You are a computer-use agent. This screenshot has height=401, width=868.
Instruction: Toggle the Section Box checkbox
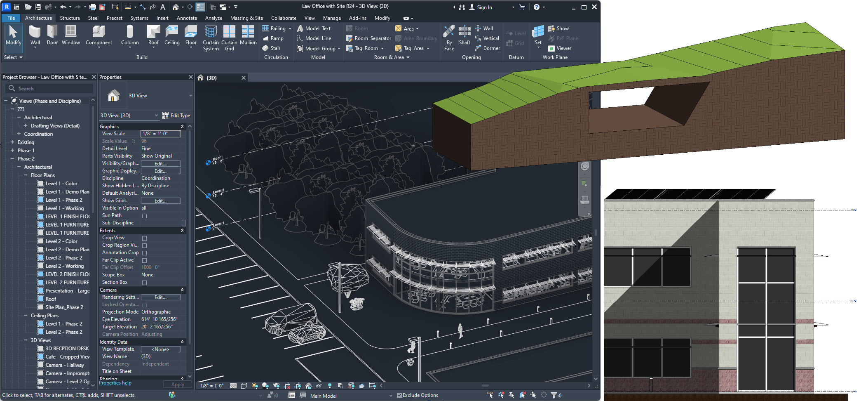[x=144, y=283]
